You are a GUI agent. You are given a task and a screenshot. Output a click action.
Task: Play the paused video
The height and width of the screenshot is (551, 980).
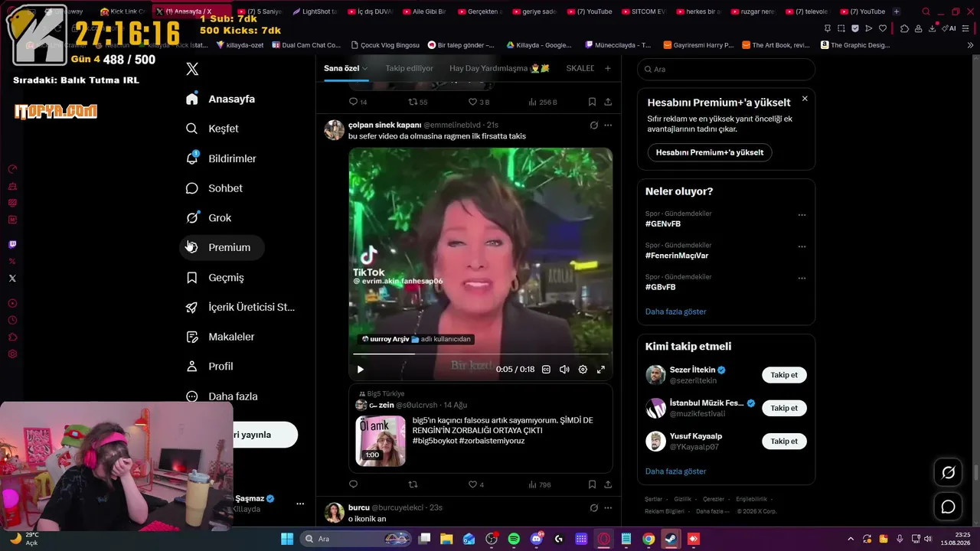(360, 370)
